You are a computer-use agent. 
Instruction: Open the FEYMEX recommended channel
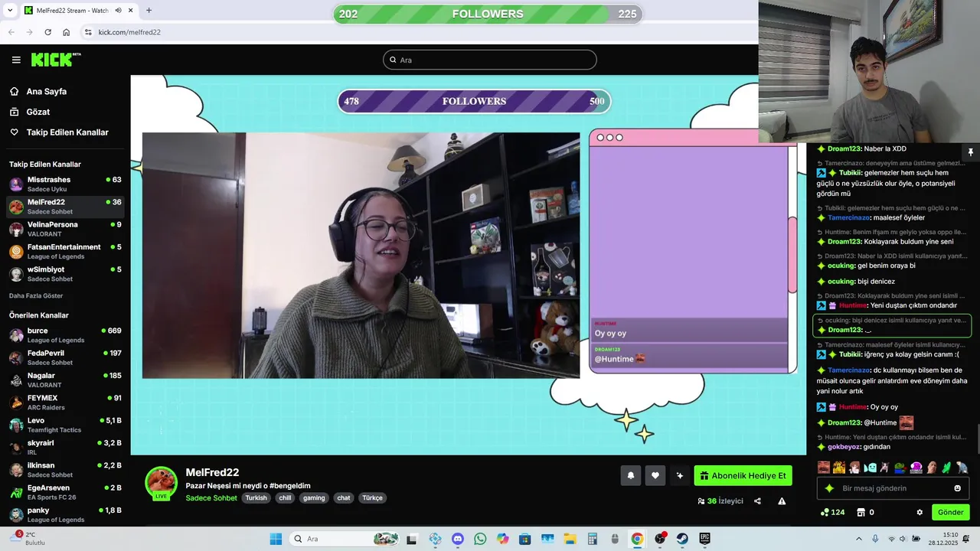tap(65, 403)
